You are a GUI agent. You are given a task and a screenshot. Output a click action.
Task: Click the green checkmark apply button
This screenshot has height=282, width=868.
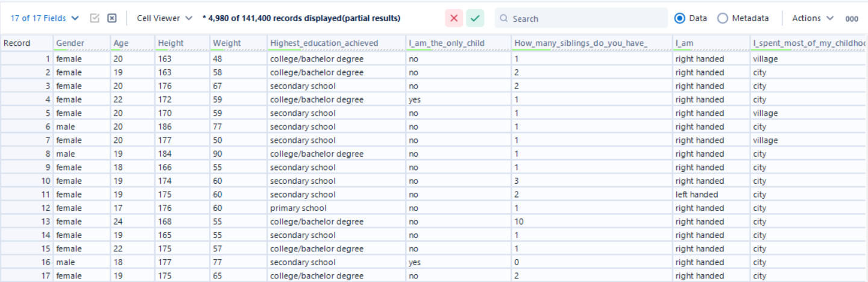[x=475, y=18]
